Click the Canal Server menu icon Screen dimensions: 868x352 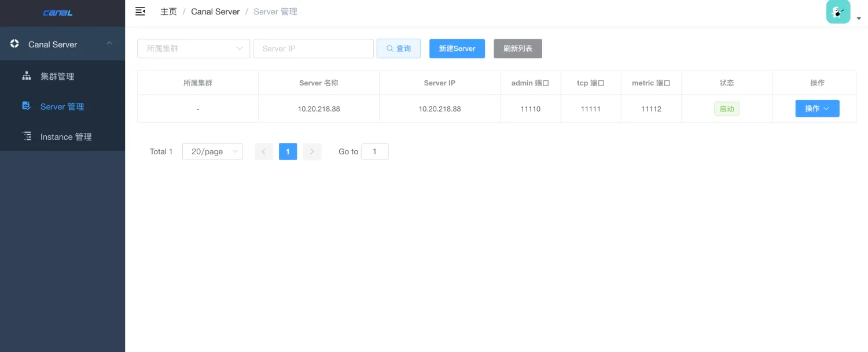click(x=14, y=44)
